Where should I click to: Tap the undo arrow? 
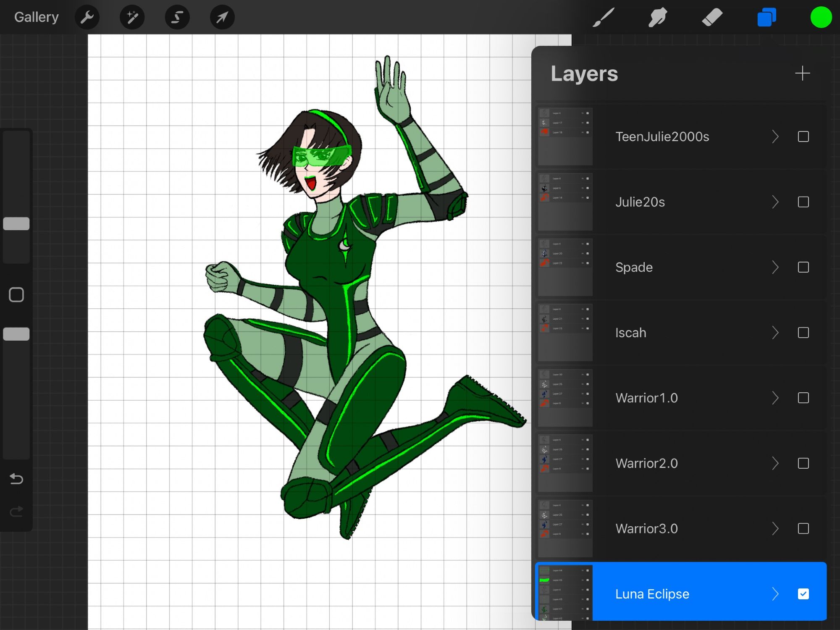pos(16,478)
